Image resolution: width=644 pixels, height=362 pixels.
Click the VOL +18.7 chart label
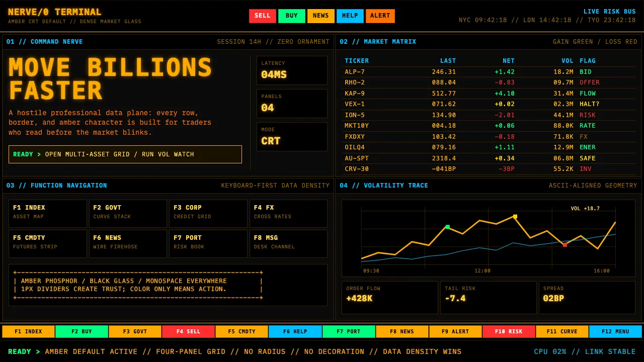pyautogui.click(x=585, y=209)
